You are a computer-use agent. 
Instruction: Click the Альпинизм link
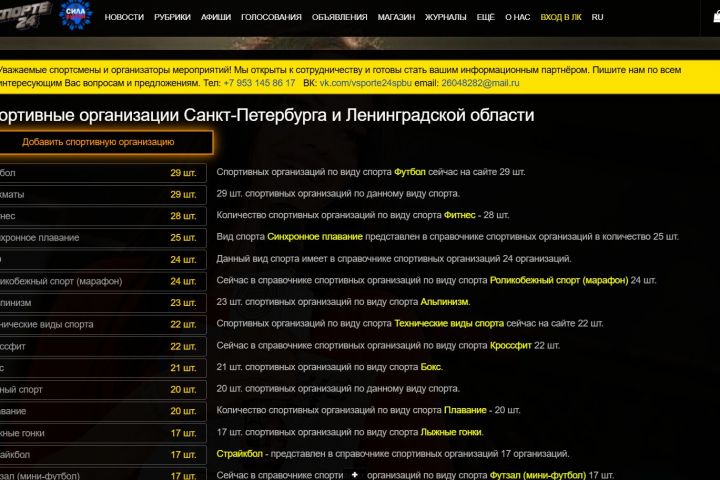point(444,302)
